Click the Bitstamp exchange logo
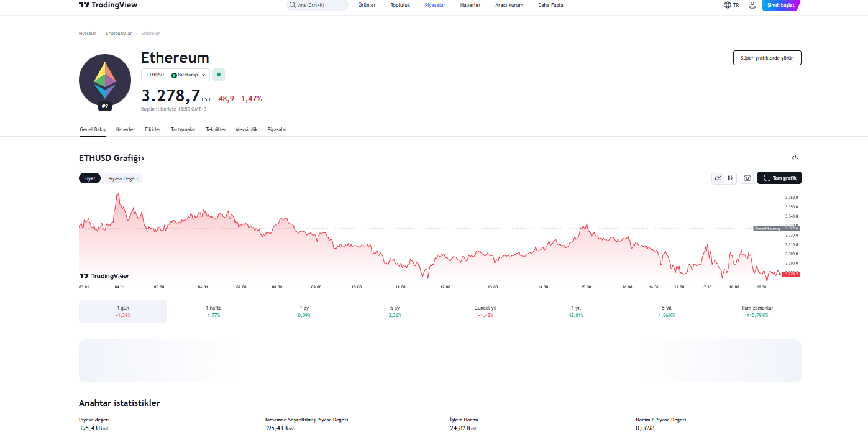 click(174, 75)
